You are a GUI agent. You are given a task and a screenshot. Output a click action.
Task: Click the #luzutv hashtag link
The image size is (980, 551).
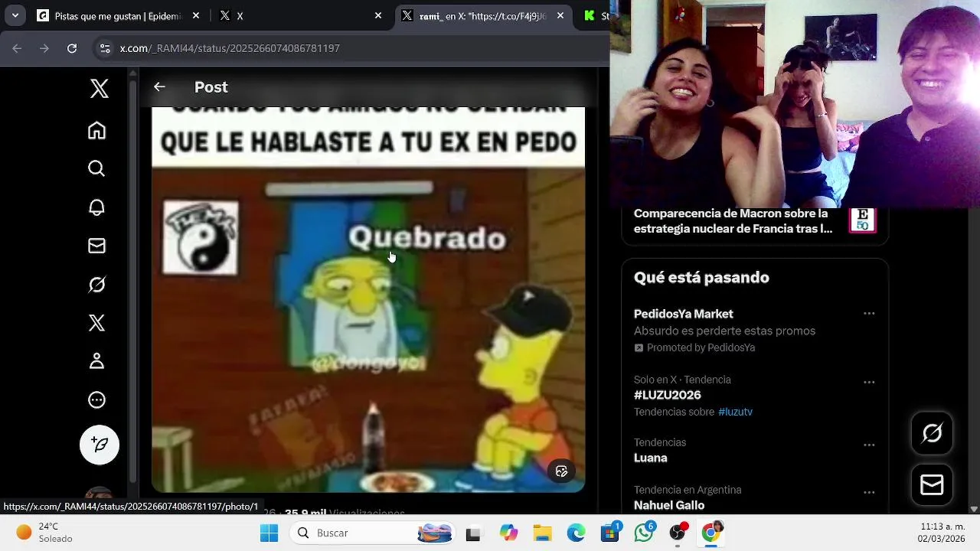coord(735,412)
